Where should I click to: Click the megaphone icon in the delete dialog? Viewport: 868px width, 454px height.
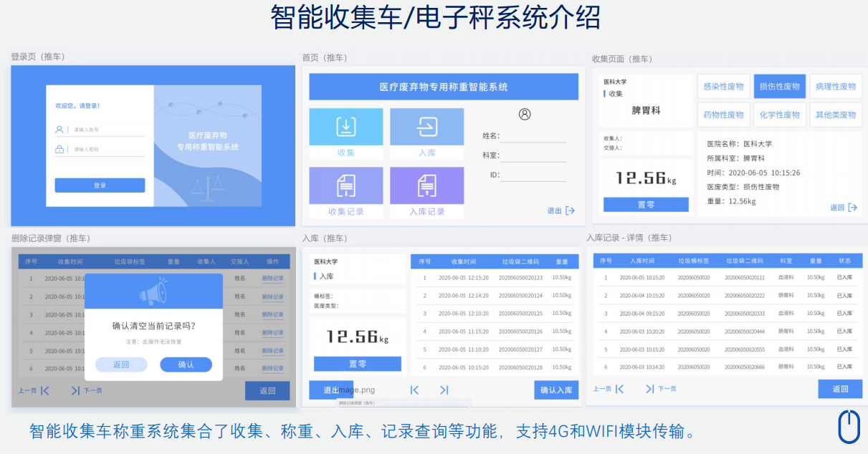(x=153, y=292)
